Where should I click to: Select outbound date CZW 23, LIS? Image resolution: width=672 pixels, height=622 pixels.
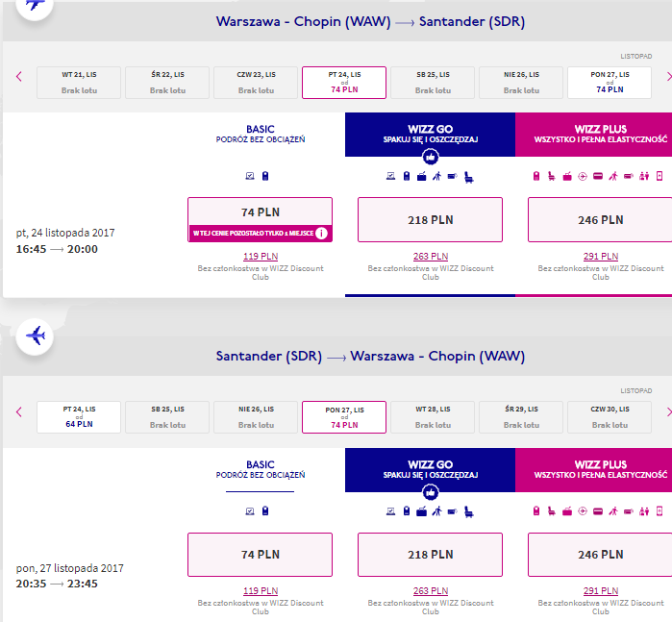click(256, 83)
